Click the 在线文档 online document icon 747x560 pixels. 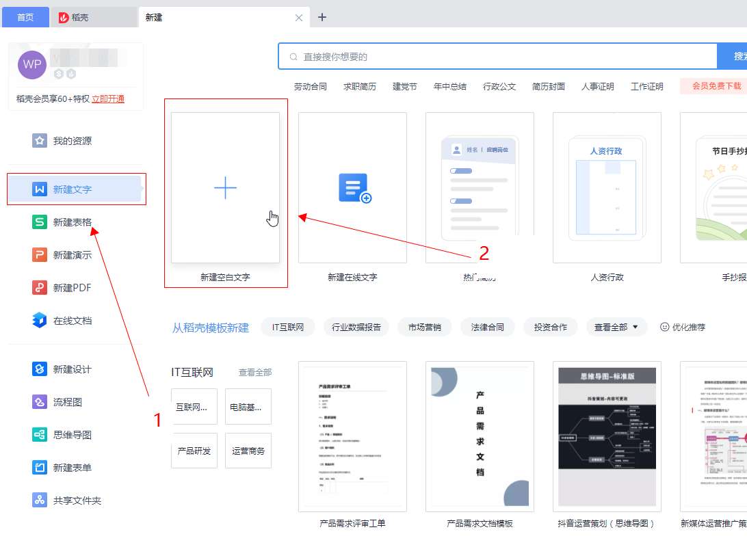click(40, 321)
